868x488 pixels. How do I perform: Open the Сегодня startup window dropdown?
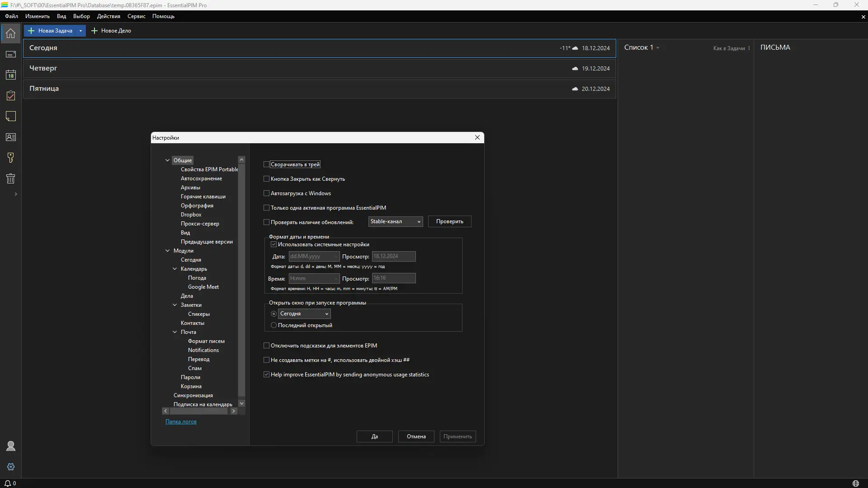[x=304, y=314]
